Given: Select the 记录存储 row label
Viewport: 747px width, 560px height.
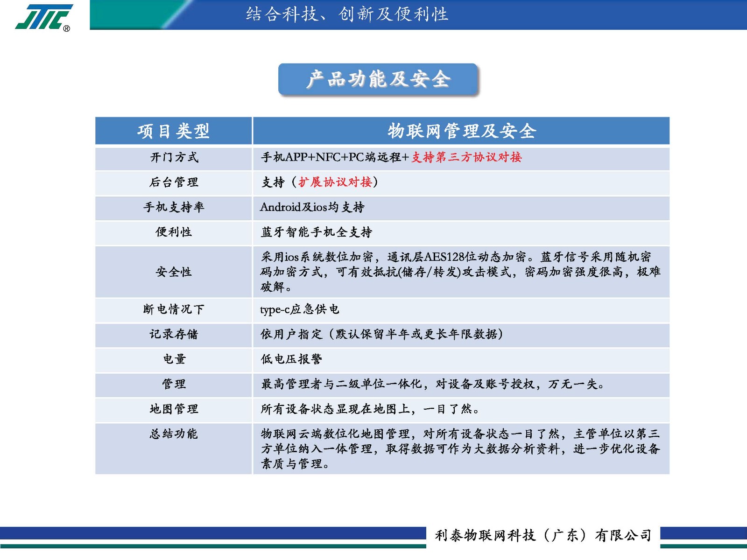Looking at the screenshot, I should click(174, 334).
